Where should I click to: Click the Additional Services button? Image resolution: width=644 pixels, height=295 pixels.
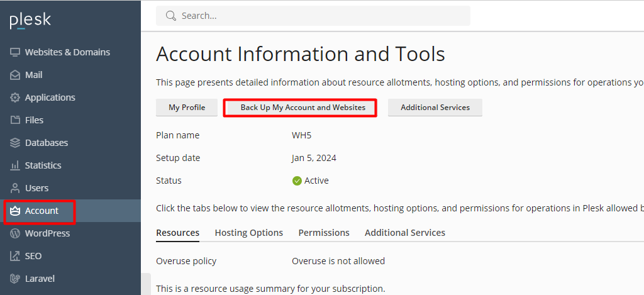(x=435, y=108)
